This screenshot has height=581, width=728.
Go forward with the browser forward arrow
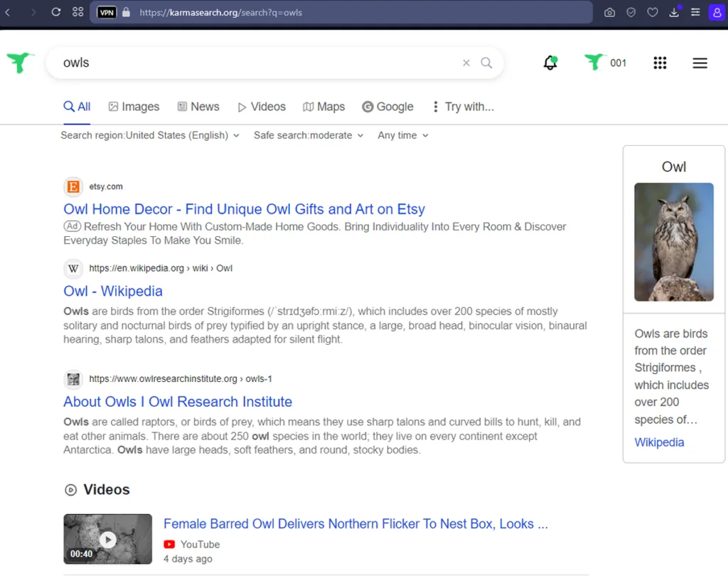click(x=33, y=13)
